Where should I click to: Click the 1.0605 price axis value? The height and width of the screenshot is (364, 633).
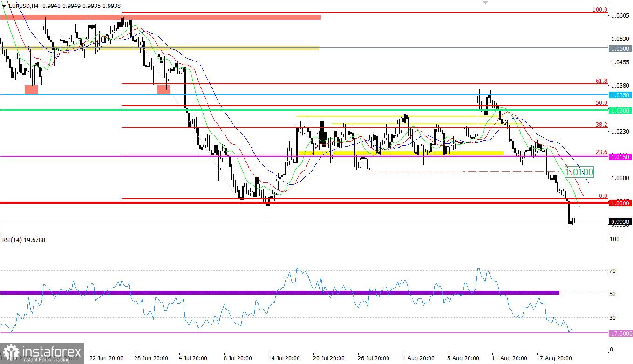point(620,16)
